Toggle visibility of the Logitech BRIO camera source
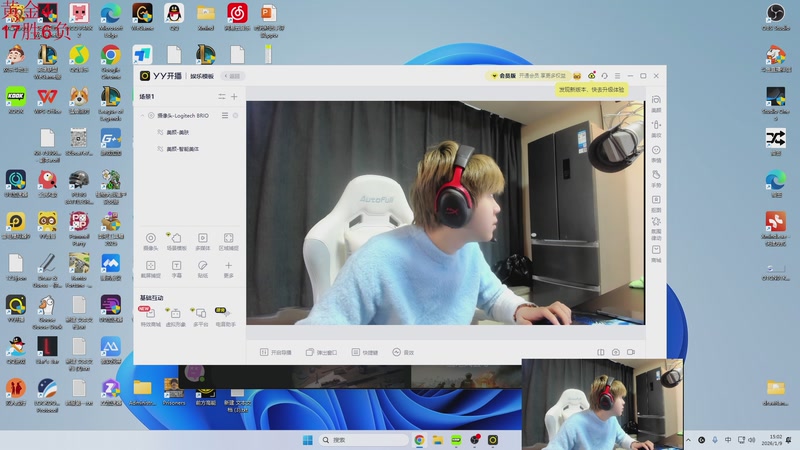This screenshot has width=800, height=450. tap(235, 116)
